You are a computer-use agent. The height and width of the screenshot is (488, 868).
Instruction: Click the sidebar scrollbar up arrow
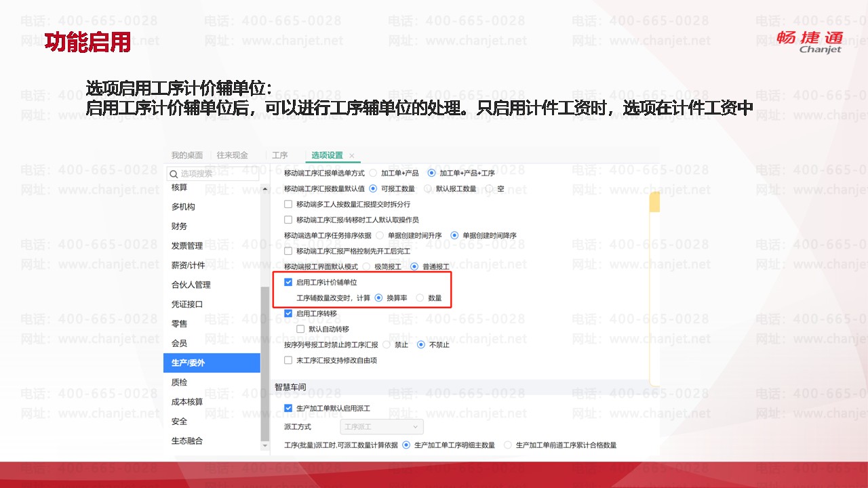pyautogui.click(x=265, y=189)
